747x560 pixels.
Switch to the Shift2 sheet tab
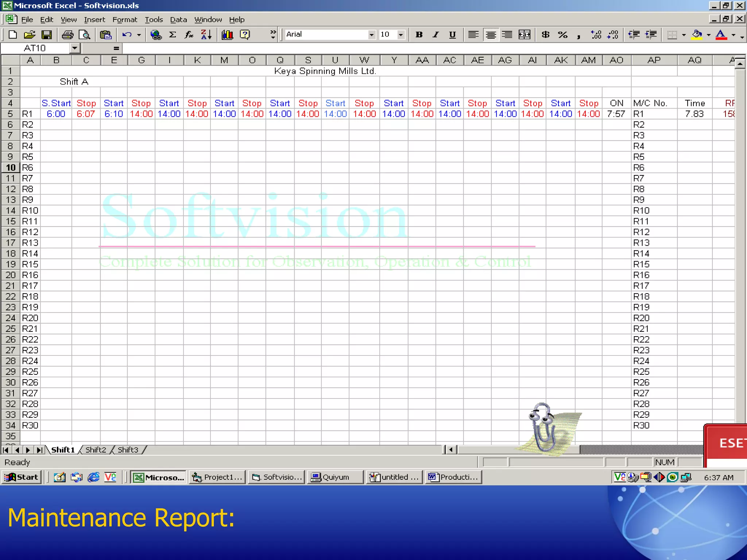[96, 450]
